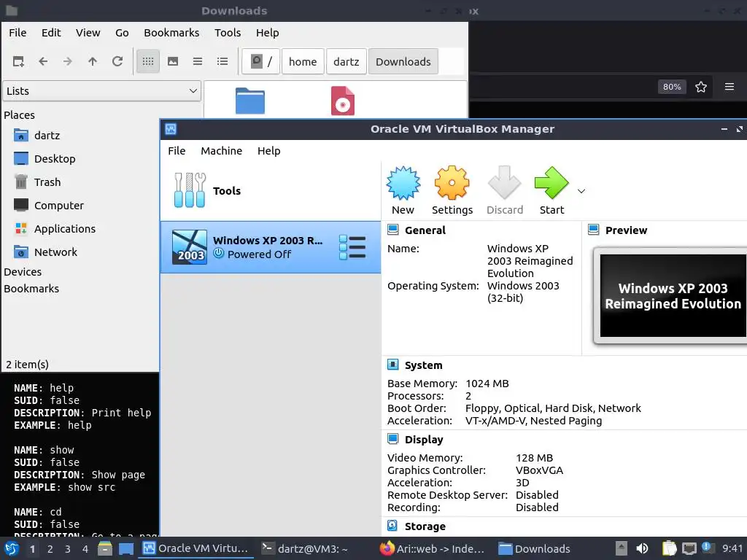
Task: Click the dartz path button
Action: pyautogui.click(x=347, y=61)
